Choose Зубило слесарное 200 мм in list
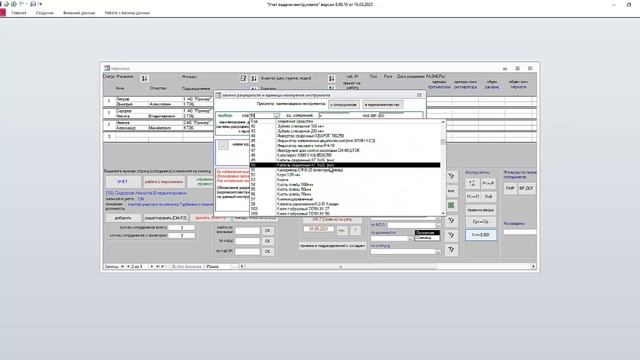This screenshot has width=640, height=360. tap(345, 131)
